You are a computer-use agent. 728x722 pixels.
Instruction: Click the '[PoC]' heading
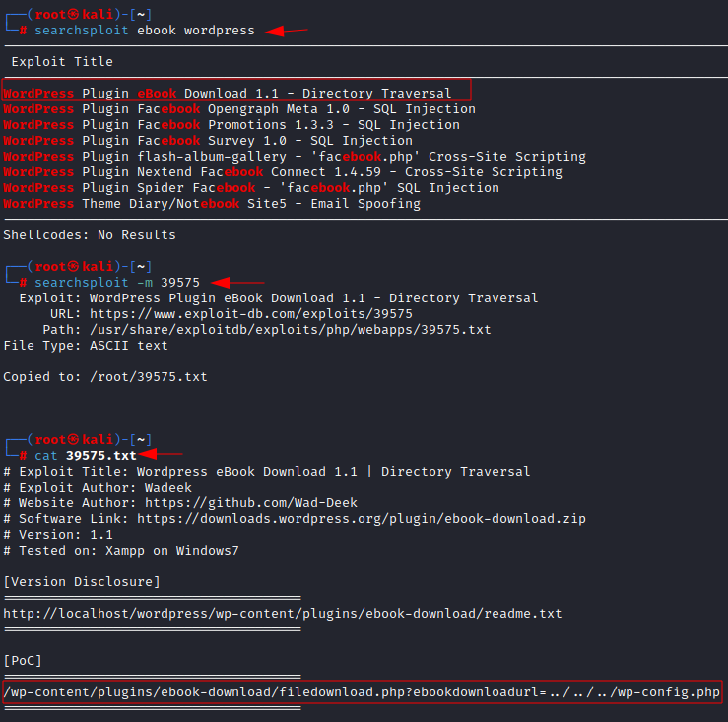[23, 661]
